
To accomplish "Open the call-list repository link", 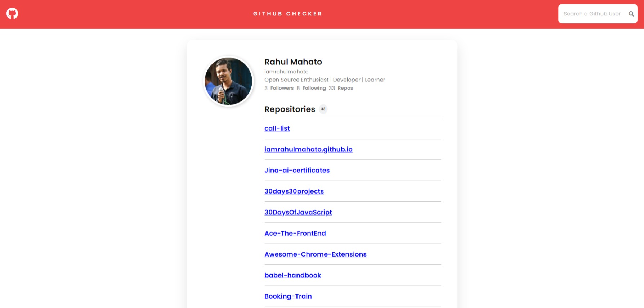I will [277, 128].
